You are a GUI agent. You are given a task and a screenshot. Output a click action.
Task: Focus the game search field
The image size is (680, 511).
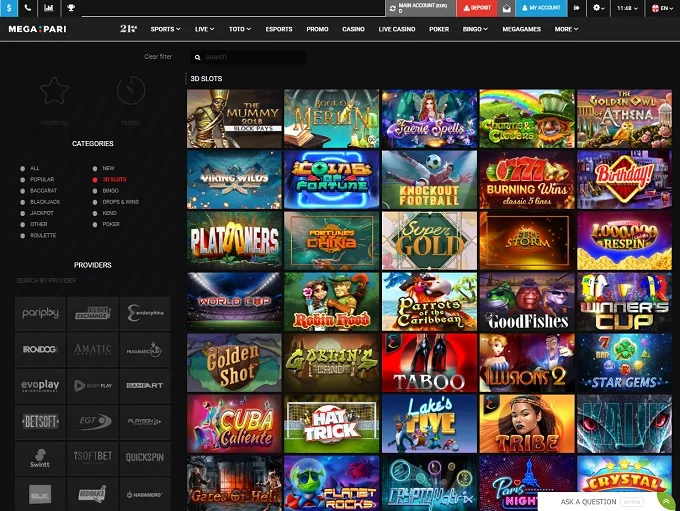[x=248, y=57]
